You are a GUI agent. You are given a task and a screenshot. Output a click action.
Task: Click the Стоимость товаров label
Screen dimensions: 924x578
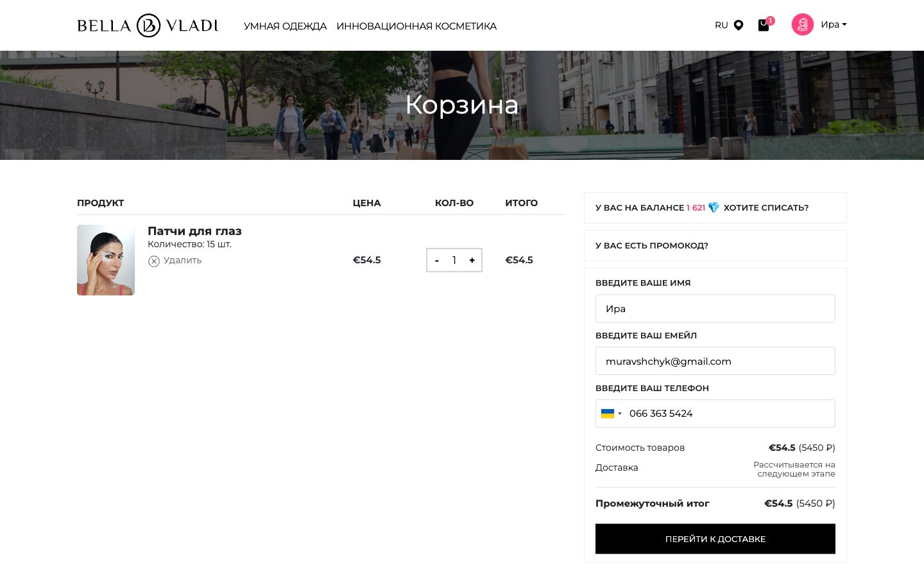[640, 448]
